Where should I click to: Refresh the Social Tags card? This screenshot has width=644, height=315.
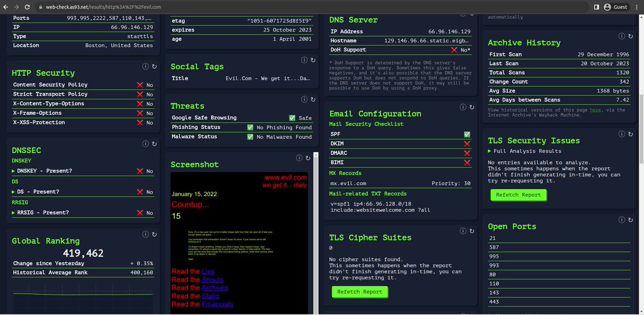(x=313, y=60)
